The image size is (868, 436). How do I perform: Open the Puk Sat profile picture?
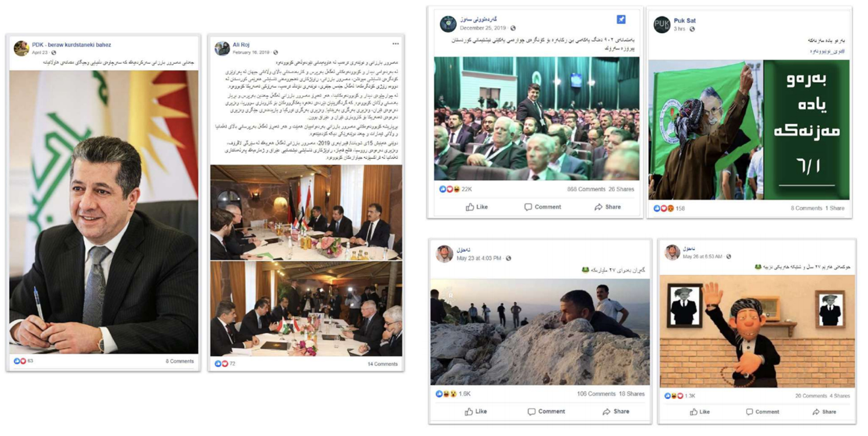pos(662,24)
